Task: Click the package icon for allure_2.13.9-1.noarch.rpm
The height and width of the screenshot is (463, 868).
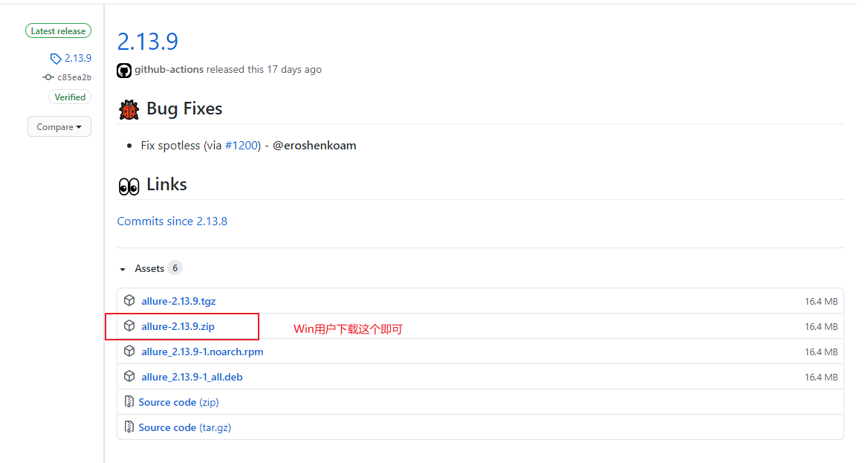Action: [x=129, y=351]
